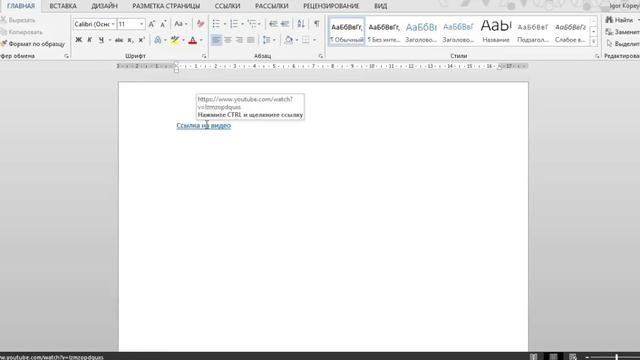This screenshot has height=360, width=640.
Task: Open the font name dropdown Calibri
Action: coord(113,24)
